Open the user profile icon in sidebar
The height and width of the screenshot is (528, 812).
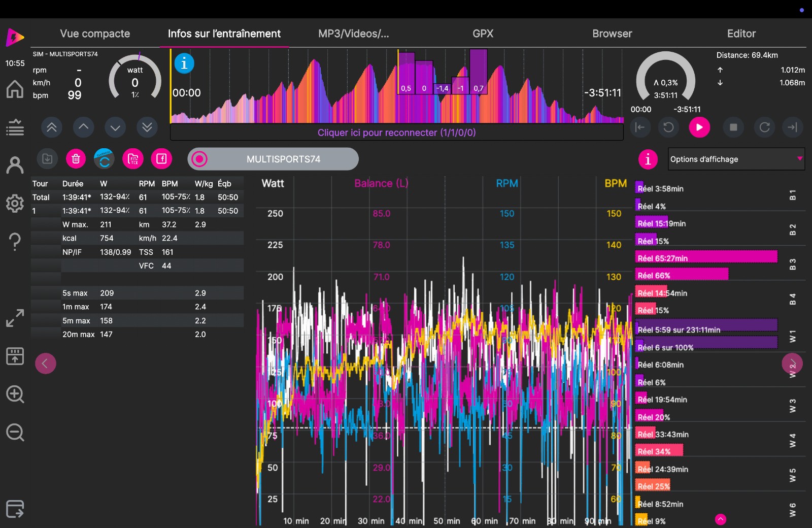point(15,166)
